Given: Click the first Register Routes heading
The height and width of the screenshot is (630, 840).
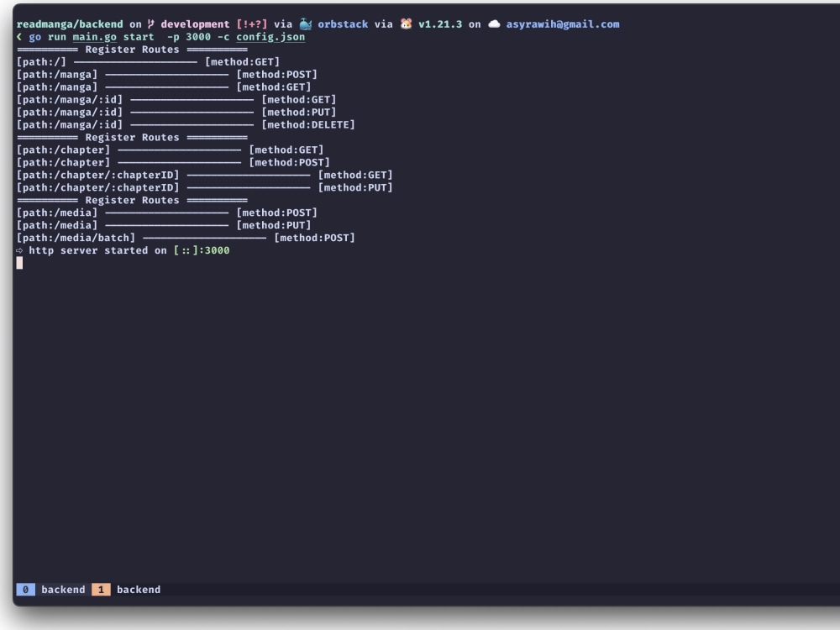Looking at the screenshot, I should [133, 50].
